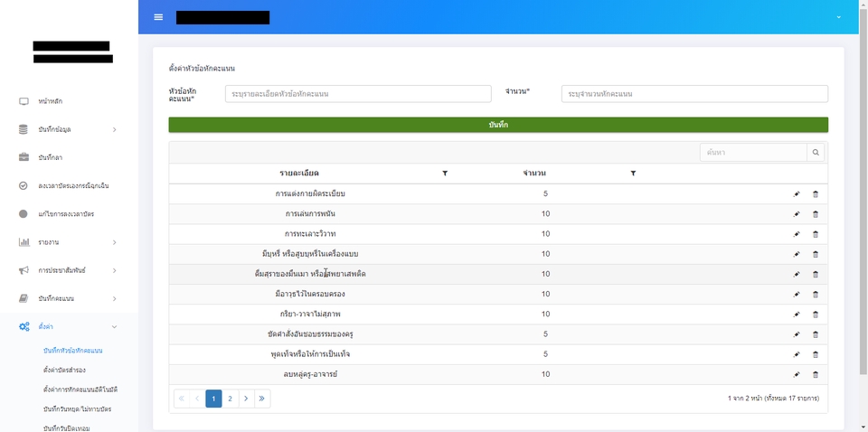The image size is (868, 432).
Task: Select บันทึกวันปิดเทอม submenu item
Action: [66, 427]
